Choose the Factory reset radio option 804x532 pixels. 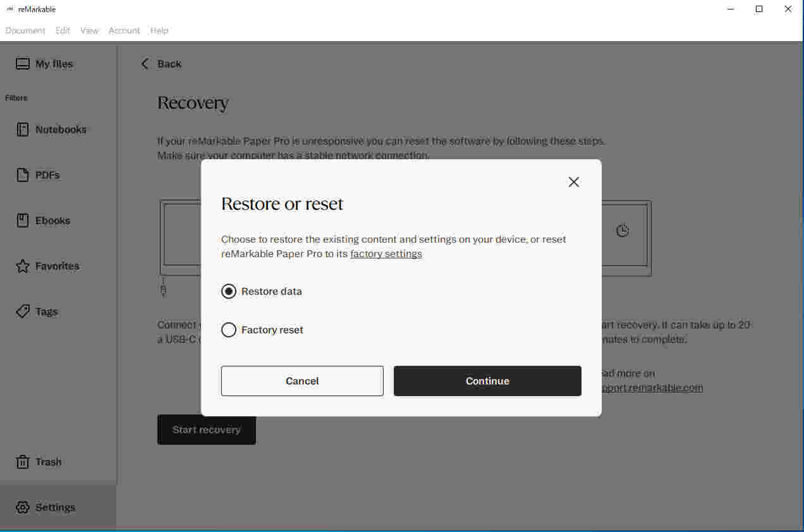click(x=229, y=330)
